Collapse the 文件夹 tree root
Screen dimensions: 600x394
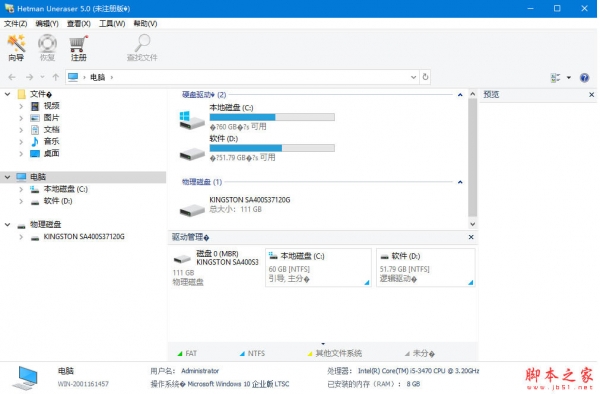8,94
